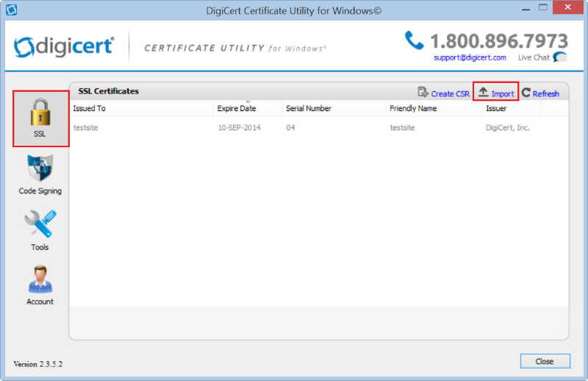Click the DigiCert logo

tap(63, 46)
